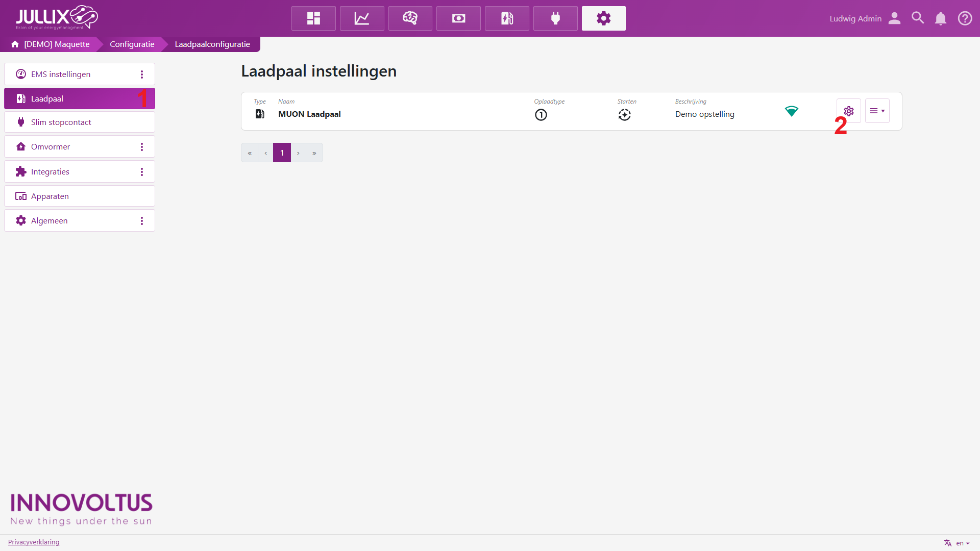Click the Privacyverklaring link
This screenshot has width=980, height=551.
point(34,542)
